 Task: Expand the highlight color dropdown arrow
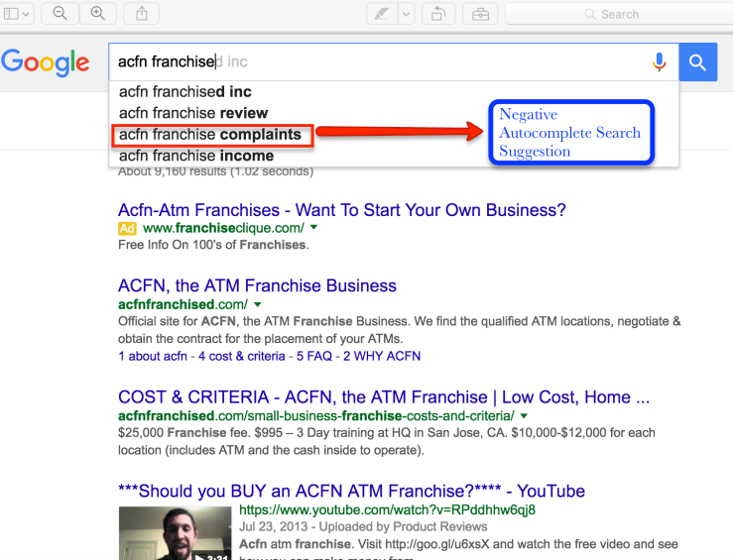(x=407, y=14)
